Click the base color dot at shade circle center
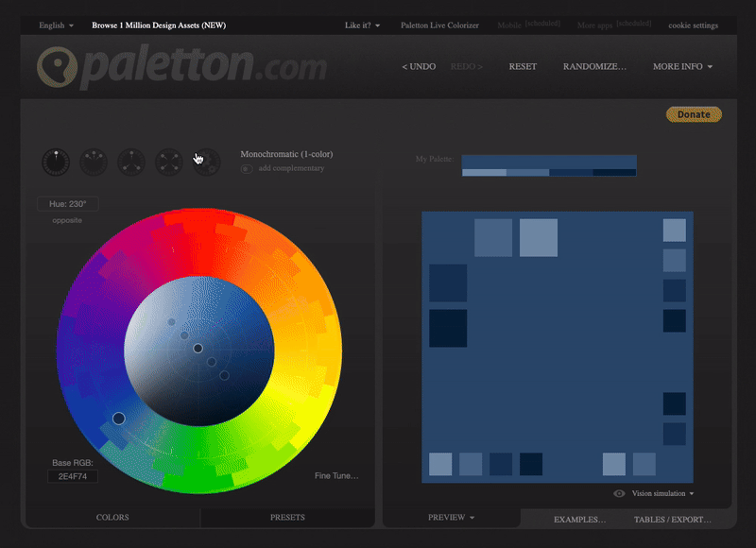Screen dimensions: 756x548 point(198,348)
